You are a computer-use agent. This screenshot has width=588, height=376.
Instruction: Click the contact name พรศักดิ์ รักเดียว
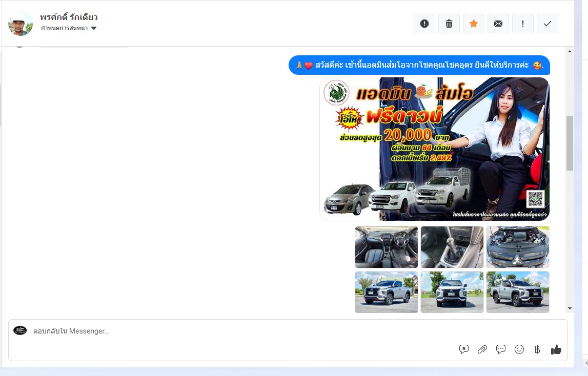pyautogui.click(x=69, y=17)
